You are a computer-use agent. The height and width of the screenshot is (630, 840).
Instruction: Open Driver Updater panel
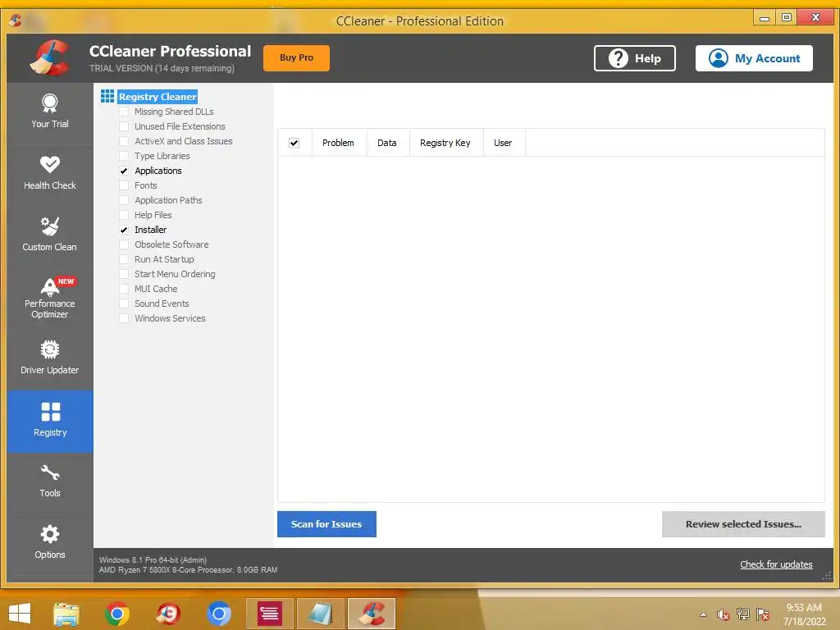(x=50, y=359)
